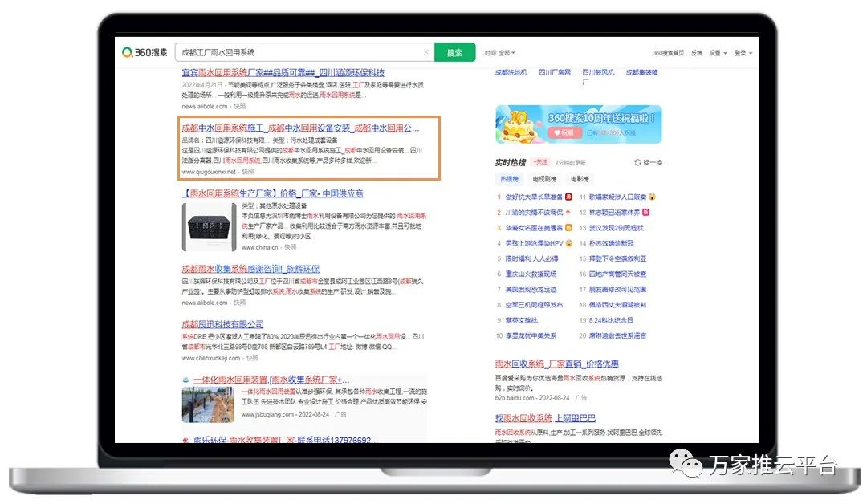
Task: Expand the 登录 dropdown menu
Action: click(743, 53)
